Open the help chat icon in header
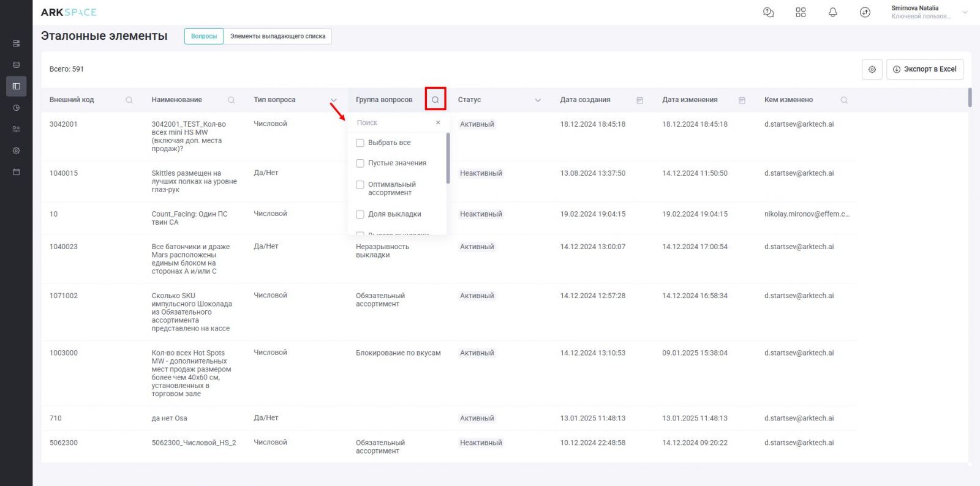 pyautogui.click(x=768, y=12)
